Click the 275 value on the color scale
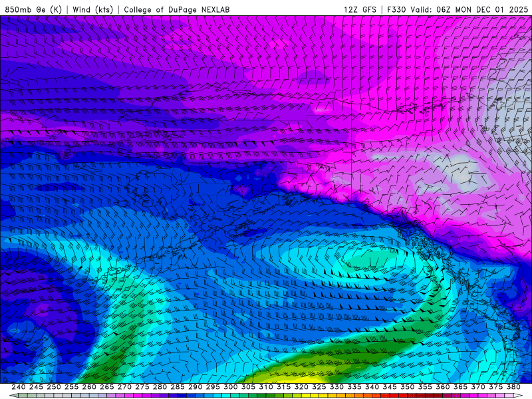This screenshot has height=399, width=532. tap(142, 387)
